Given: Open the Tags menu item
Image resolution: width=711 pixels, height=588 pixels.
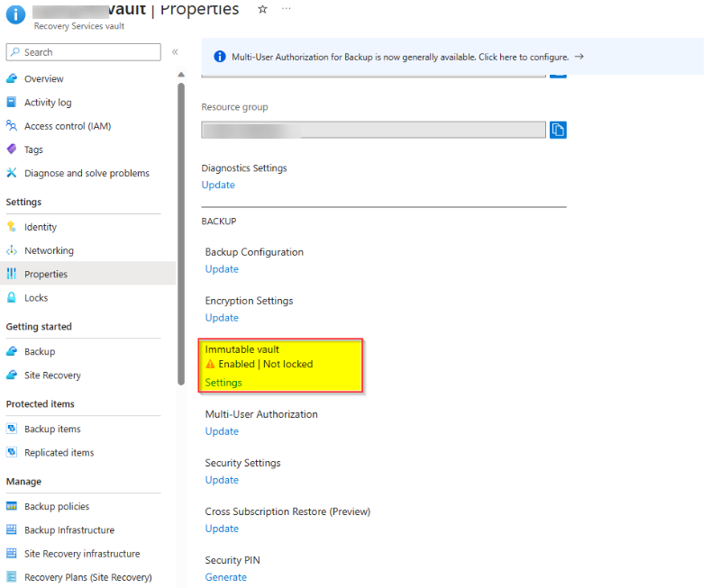Looking at the screenshot, I should [x=33, y=149].
